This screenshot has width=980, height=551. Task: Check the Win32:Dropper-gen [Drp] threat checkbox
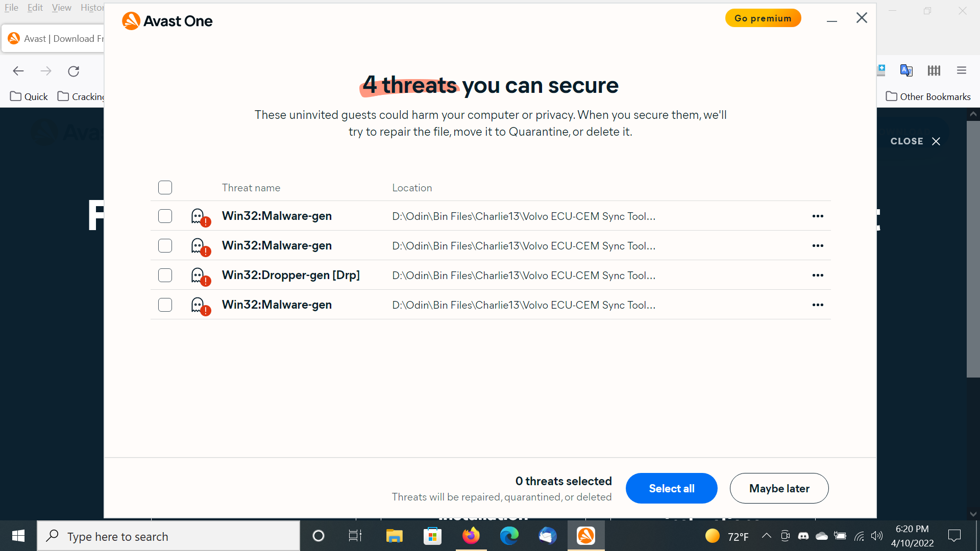[165, 275]
